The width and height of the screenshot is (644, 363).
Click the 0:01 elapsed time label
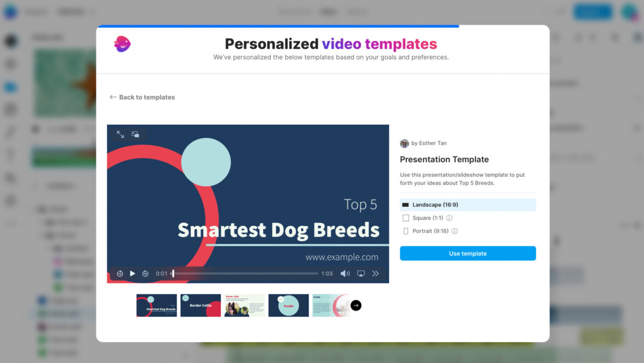[x=162, y=274]
